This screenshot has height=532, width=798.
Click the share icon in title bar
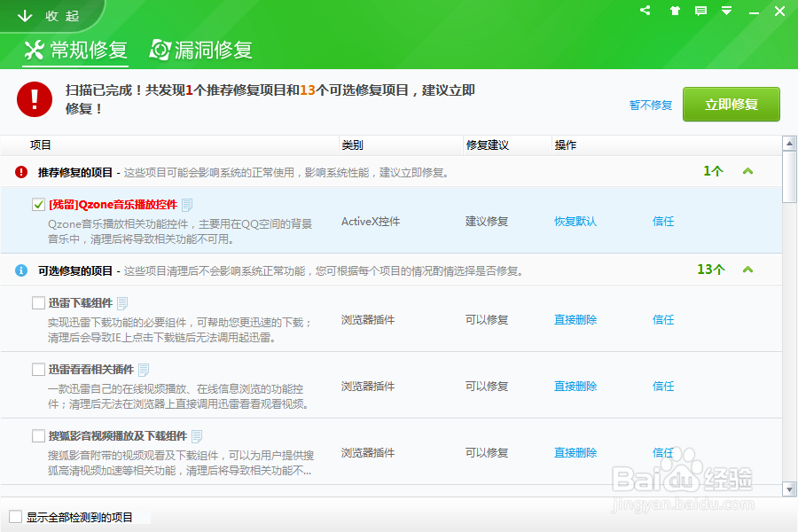click(x=645, y=10)
